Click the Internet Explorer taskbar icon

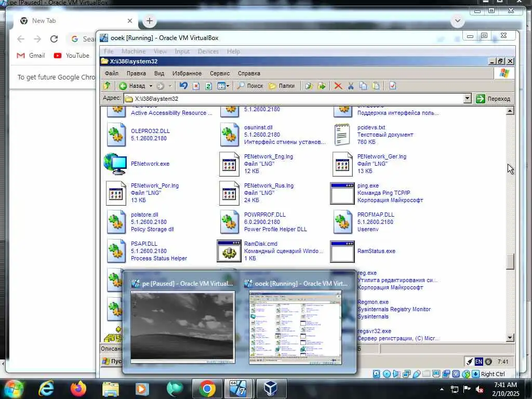point(46,389)
